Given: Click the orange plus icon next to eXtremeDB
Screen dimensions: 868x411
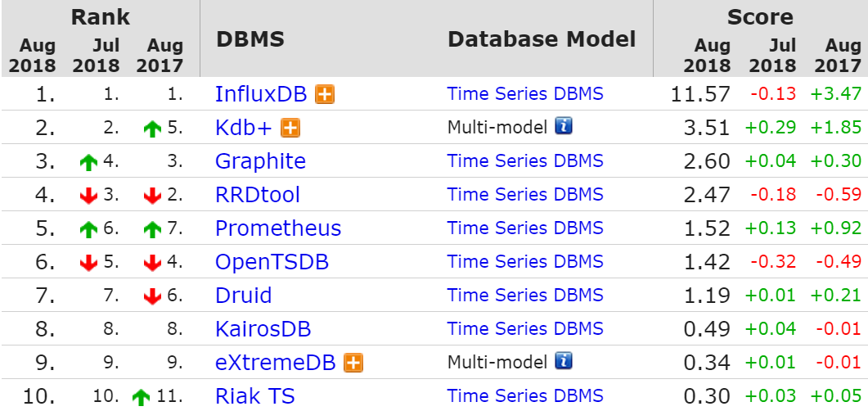Looking at the screenshot, I should click(x=353, y=363).
